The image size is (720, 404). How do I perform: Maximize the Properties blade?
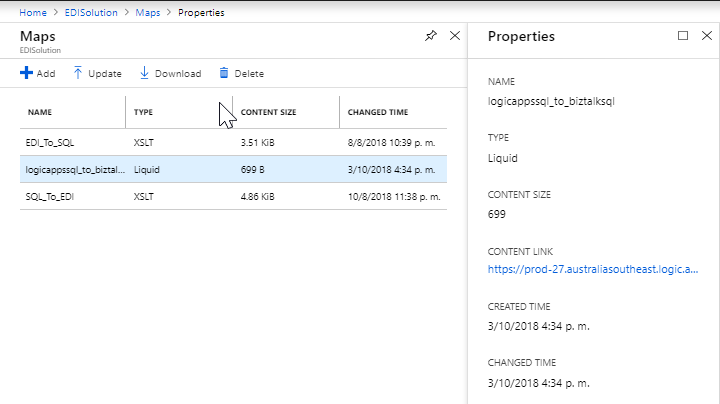tap(683, 35)
